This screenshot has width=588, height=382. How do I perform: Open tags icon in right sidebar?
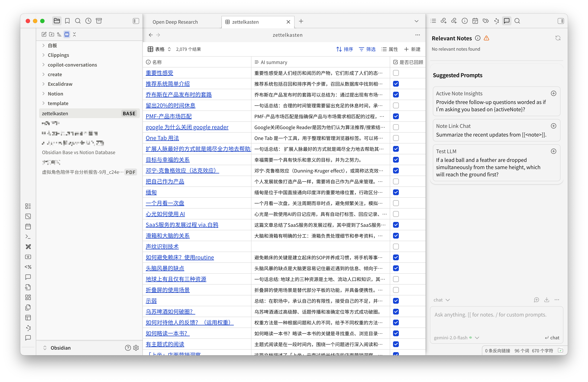click(486, 21)
